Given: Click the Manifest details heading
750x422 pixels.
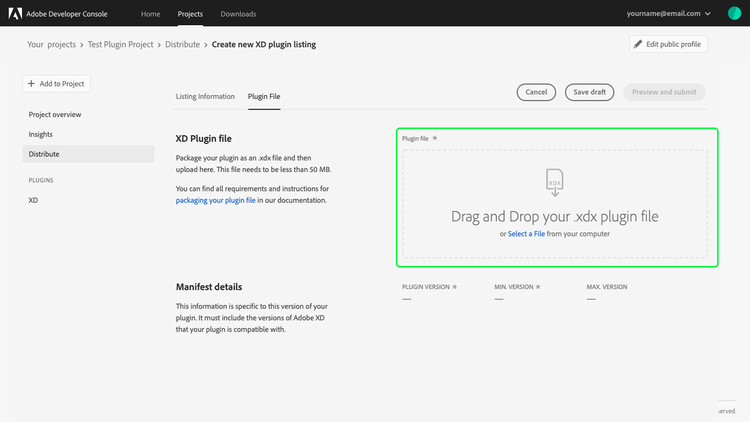Looking at the screenshot, I should tap(209, 287).
